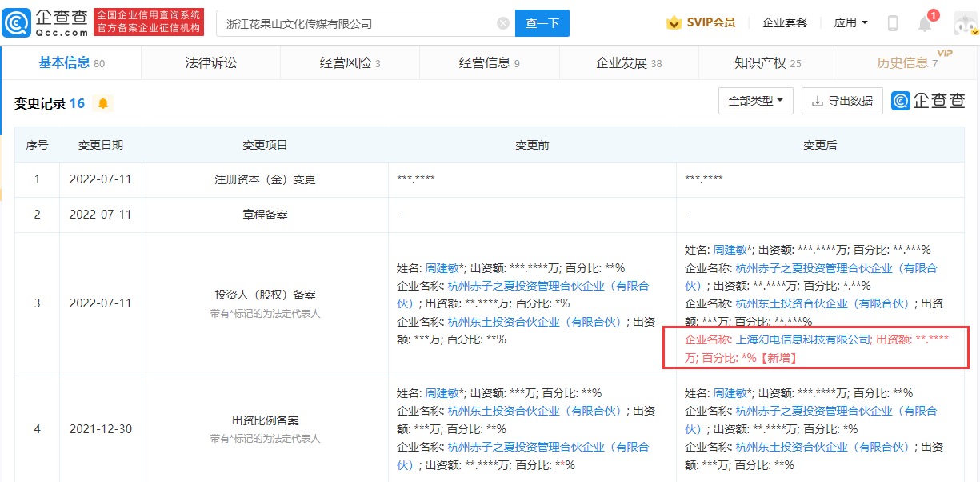Click the red 全国企业信用查询系统 banner
Image resolution: width=980 pixels, height=482 pixels.
click(x=149, y=22)
